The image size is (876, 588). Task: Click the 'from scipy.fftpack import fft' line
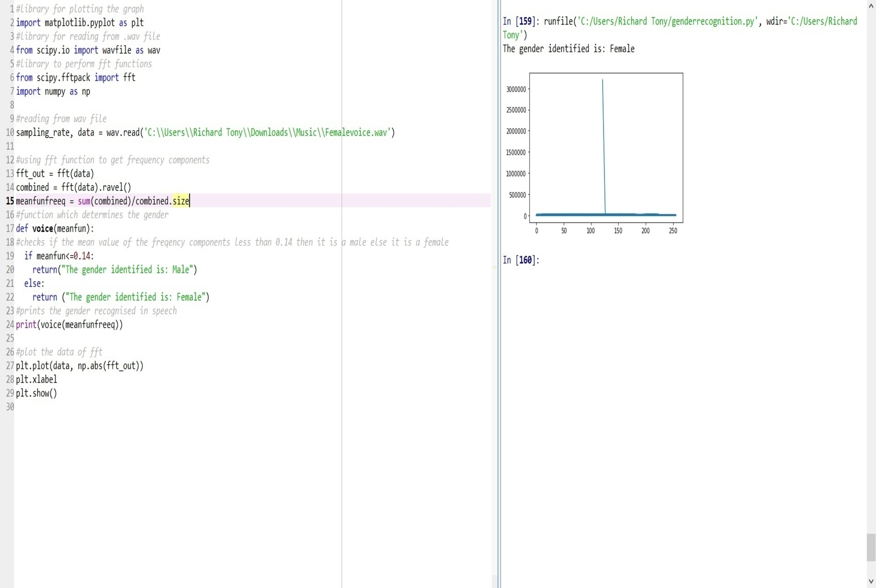coord(76,78)
